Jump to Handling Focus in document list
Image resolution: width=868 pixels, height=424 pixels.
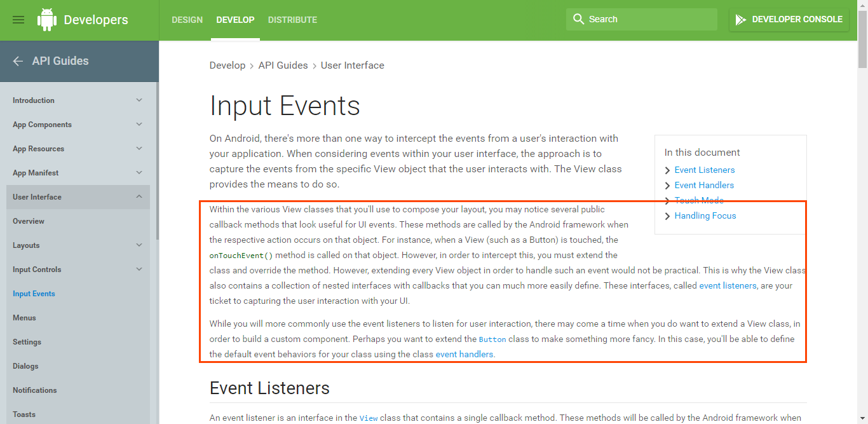click(705, 215)
